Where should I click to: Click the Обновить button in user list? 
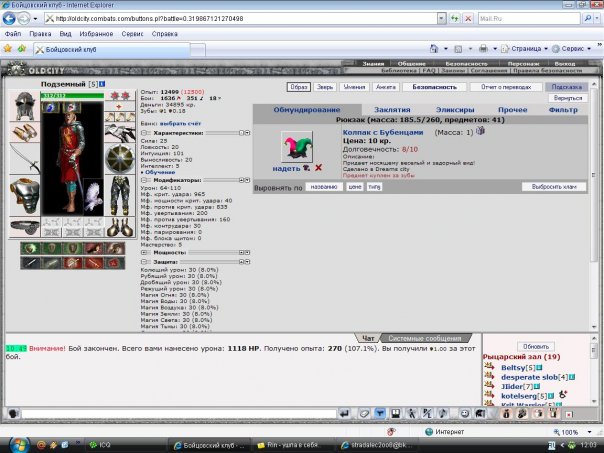tap(536, 346)
